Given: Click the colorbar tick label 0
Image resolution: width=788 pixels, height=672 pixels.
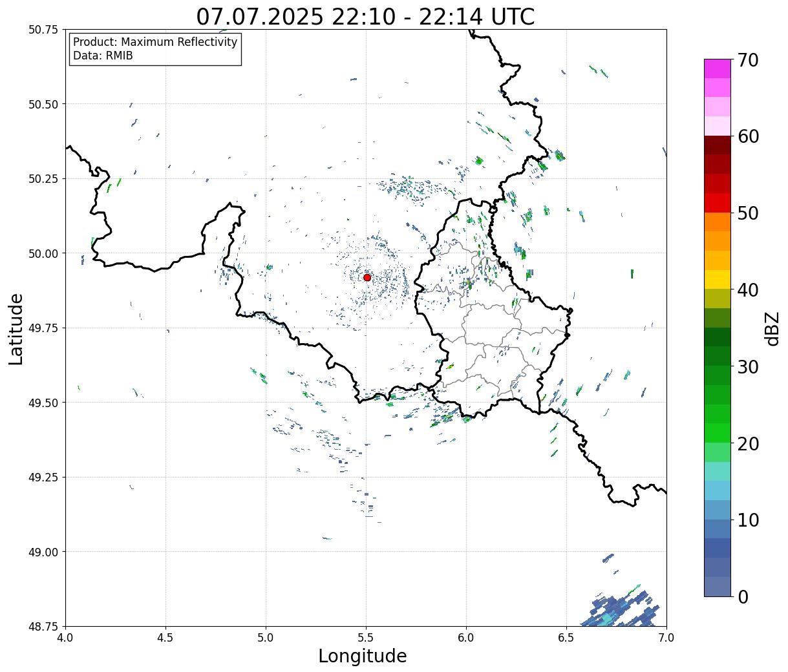Looking at the screenshot, I should [x=743, y=596].
